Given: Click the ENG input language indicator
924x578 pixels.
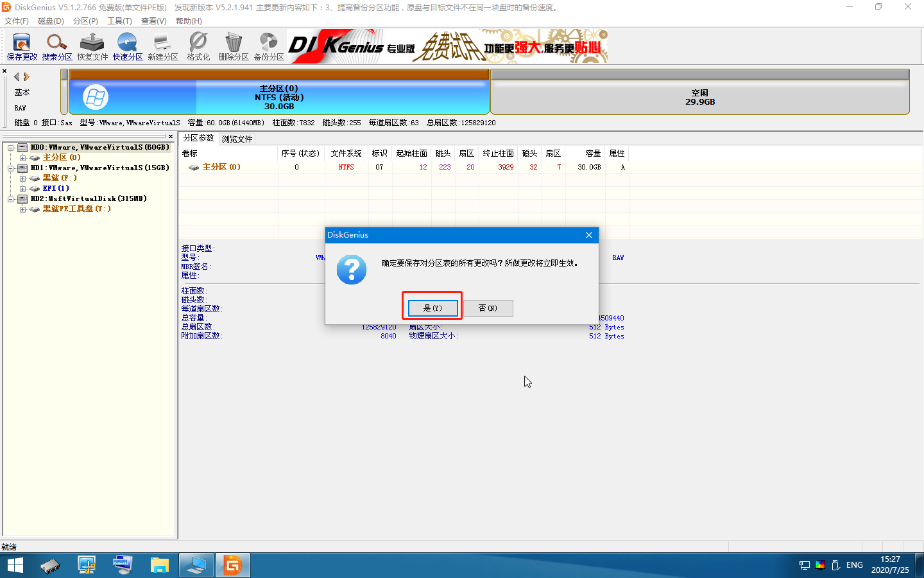Looking at the screenshot, I should 855,565.
